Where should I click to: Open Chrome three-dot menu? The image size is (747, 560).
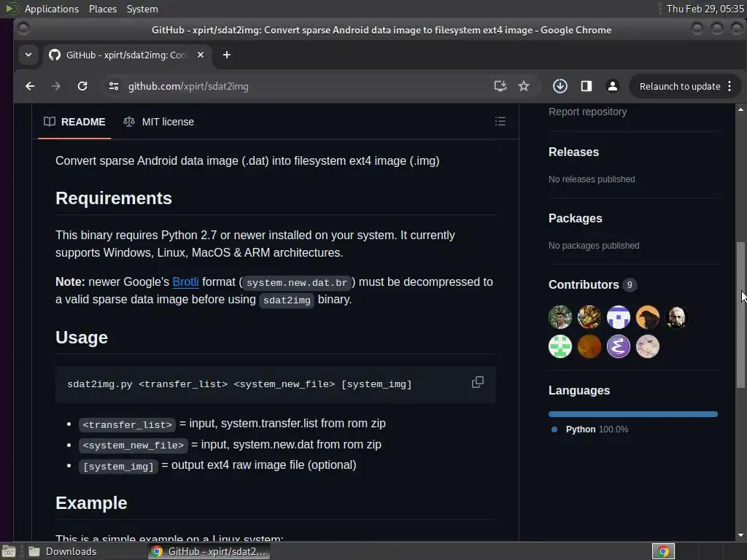(729, 86)
